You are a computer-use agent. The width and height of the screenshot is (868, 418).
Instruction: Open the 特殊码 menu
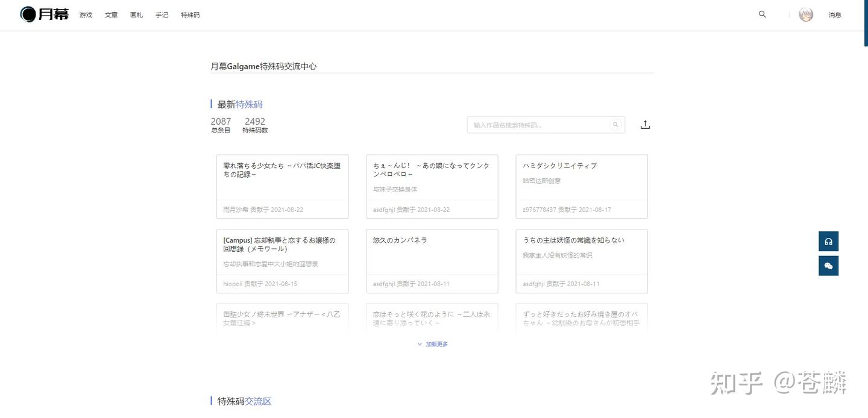[190, 15]
